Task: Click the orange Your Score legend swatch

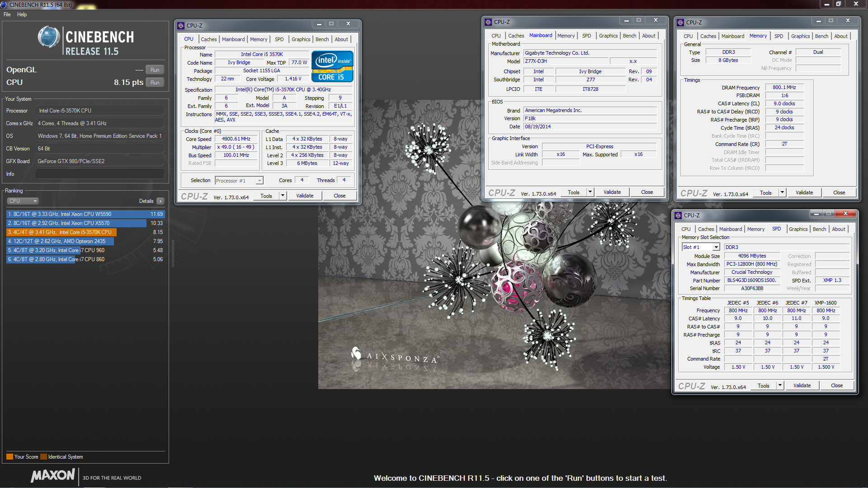Action: click(9, 457)
